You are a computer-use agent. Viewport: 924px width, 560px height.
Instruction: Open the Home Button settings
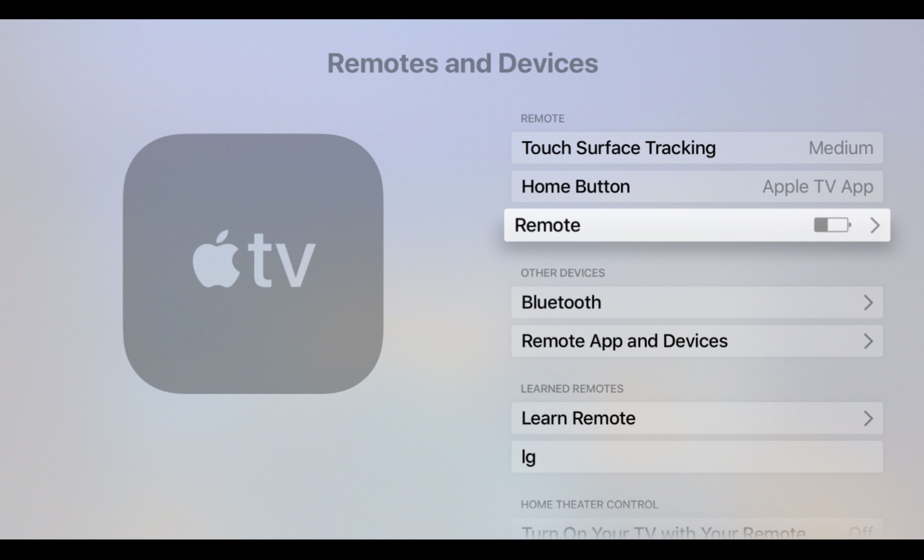click(697, 186)
